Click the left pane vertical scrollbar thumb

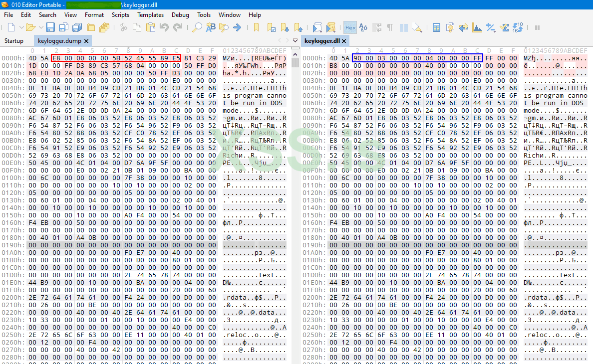pos(295,63)
